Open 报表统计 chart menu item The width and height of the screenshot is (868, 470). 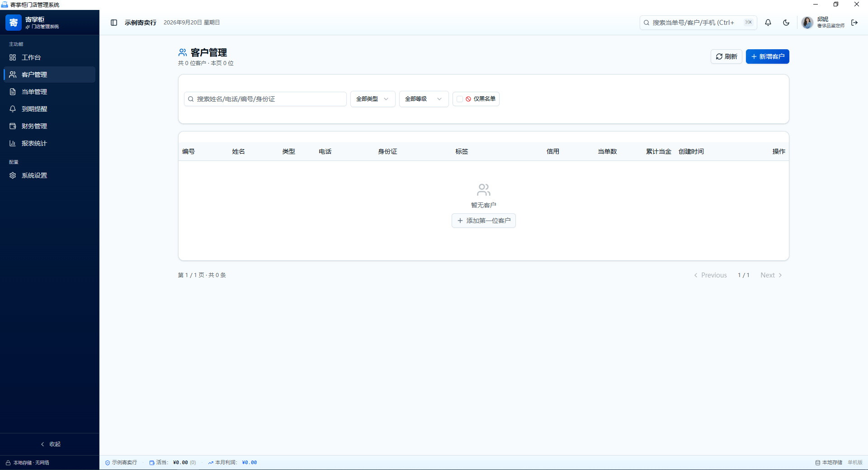click(x=50, y=143)
